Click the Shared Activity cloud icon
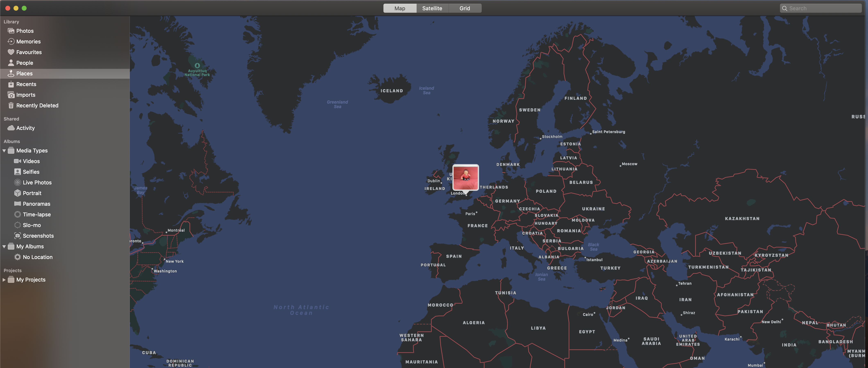868x368 pixels. tap(11, 128)
